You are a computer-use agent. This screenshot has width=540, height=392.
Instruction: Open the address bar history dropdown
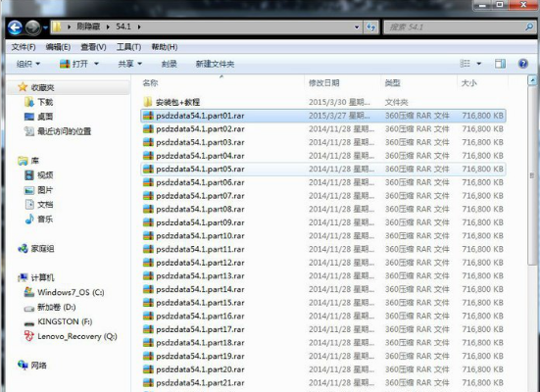pyautogui.click(x=357, y=27)
